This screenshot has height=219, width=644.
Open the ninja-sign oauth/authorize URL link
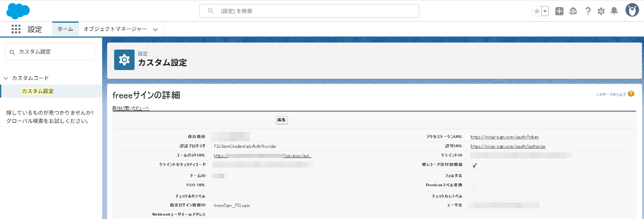[x=508, y=146]
